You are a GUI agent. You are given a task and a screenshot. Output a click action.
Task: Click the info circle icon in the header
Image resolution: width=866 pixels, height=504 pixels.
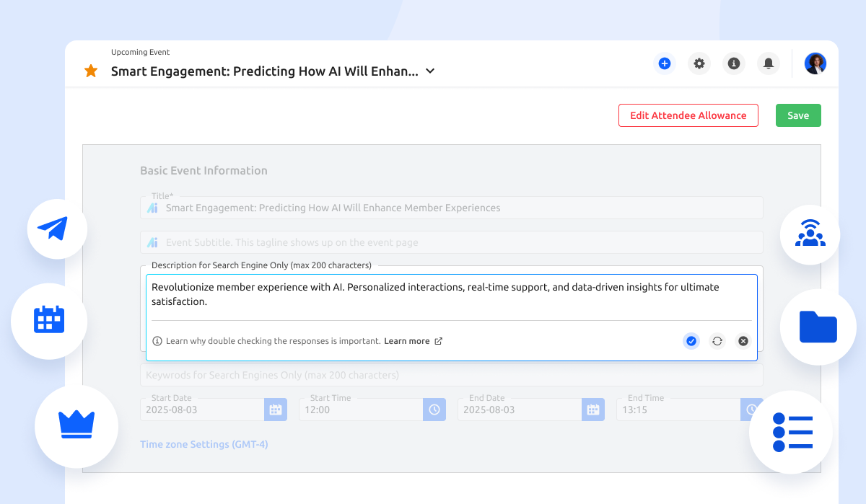[x=733, y=63]
